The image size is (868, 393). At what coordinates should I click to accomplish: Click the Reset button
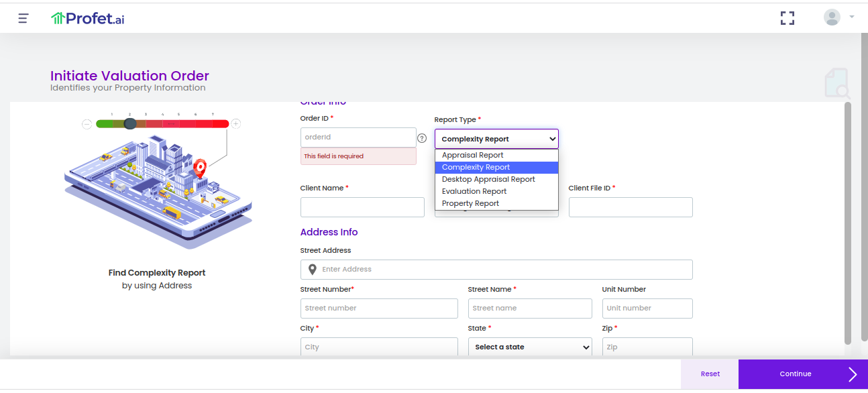pyautogui.click(x=710, y=374)
